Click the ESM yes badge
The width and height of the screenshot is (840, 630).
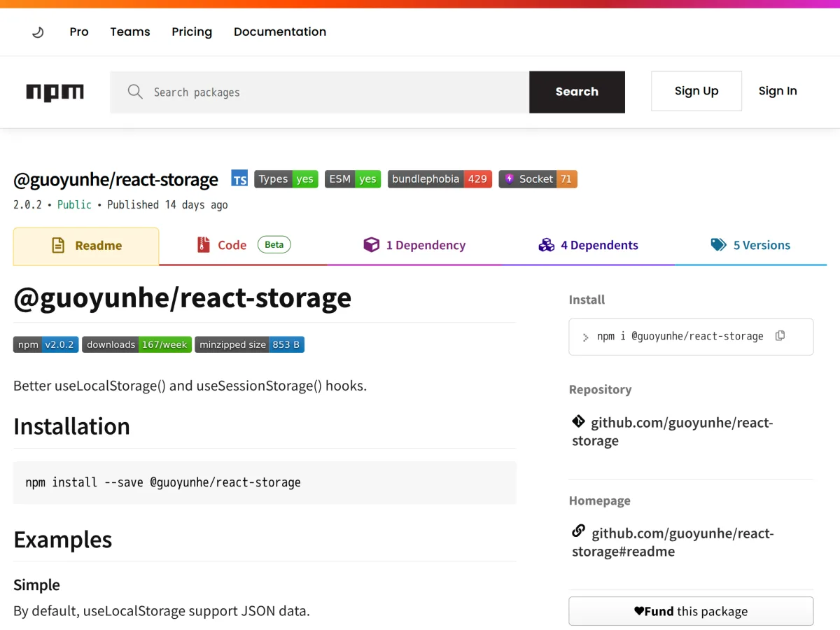[x=353, y=179]
